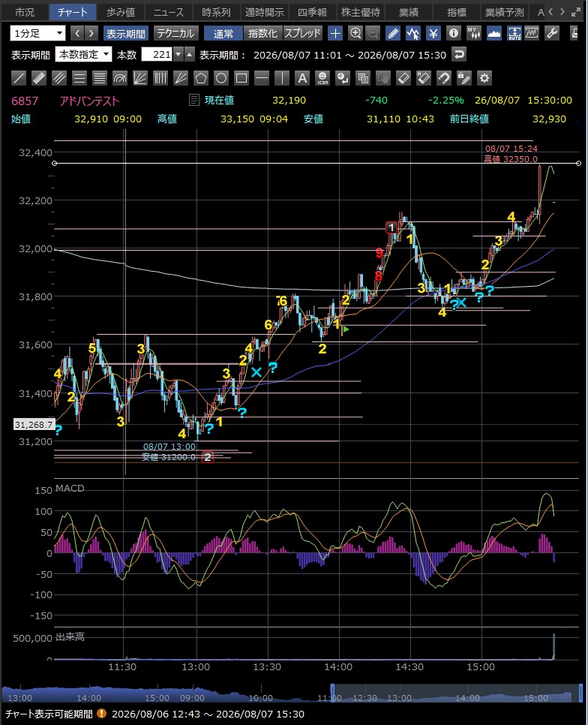Image resolution: width=588 pixels, height=725 pixels.
Task: Select the trend line drawing tool
Action: tap(19, 78)
